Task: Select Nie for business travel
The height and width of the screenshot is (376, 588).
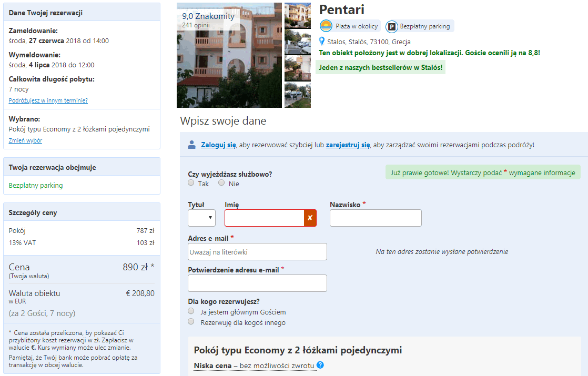Action: tap(221, 182)
